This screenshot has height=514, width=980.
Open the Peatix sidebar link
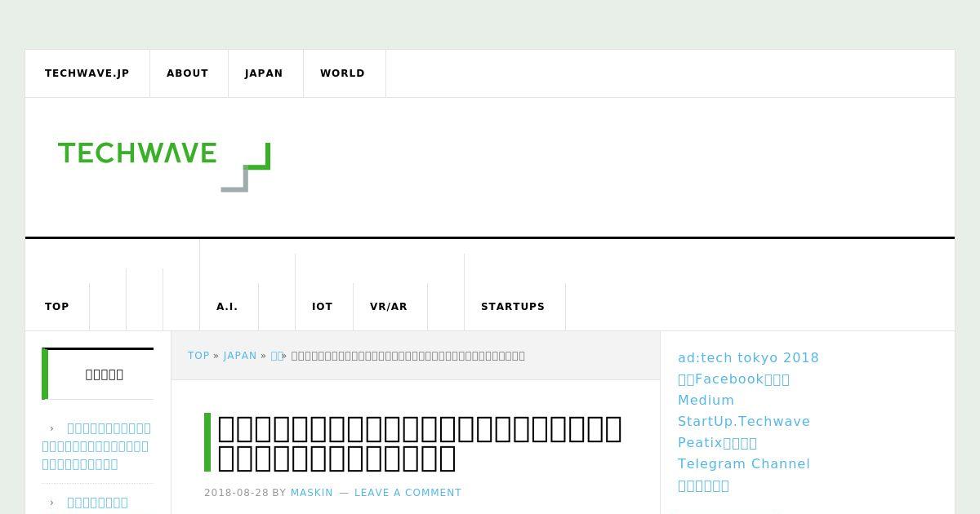coord(717,443)
